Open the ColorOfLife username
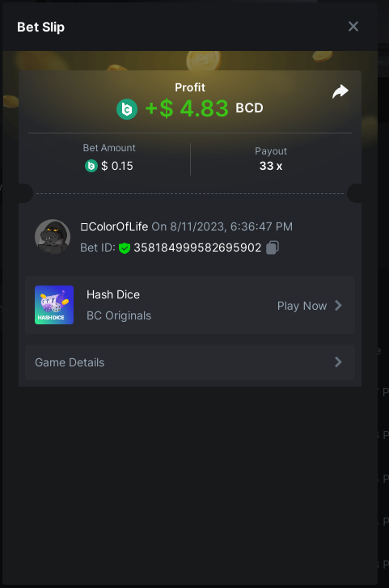 tap(114, 226)
